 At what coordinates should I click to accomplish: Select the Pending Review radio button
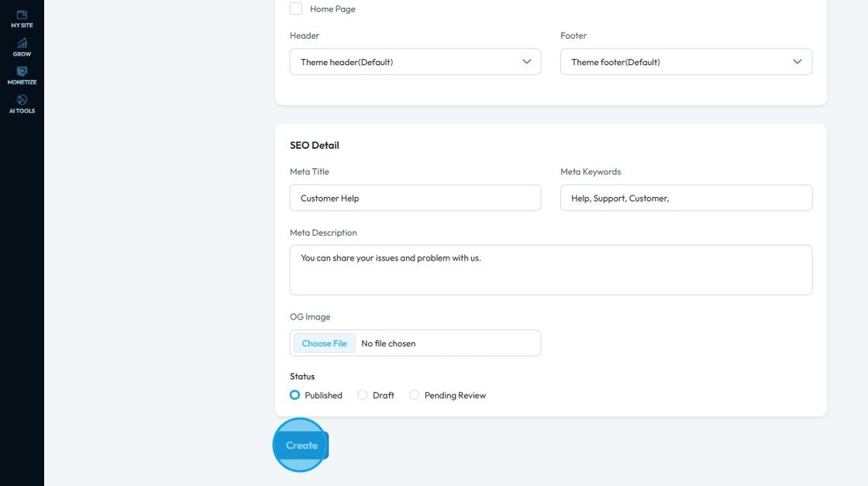click(414, 395)
